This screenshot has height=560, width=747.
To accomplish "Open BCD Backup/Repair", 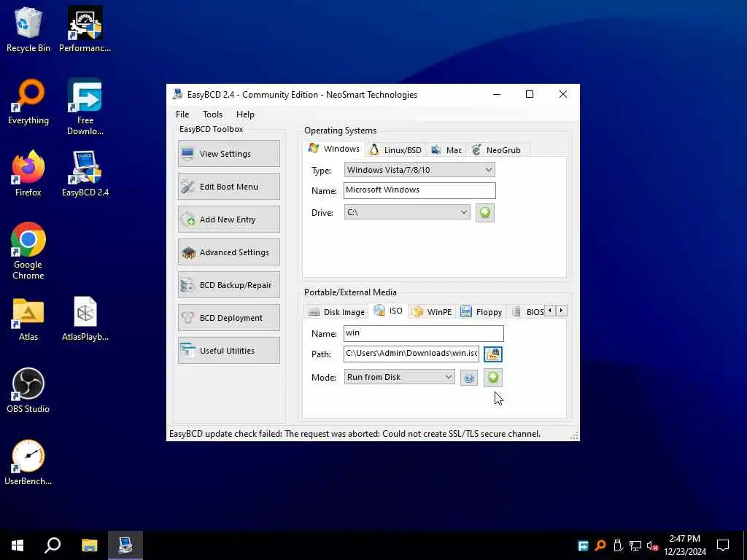I will tap(228, 285).
